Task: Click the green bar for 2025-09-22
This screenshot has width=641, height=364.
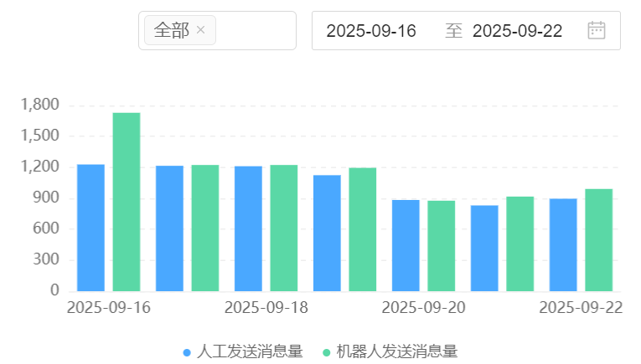Action: pyautogui.click(x=599, y=240)
